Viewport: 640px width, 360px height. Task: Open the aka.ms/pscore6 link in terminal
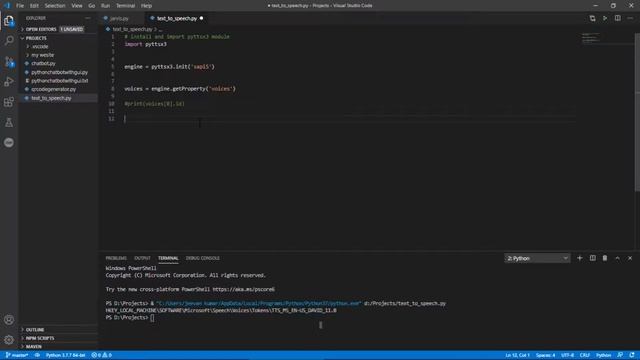[x=243, y=289]
